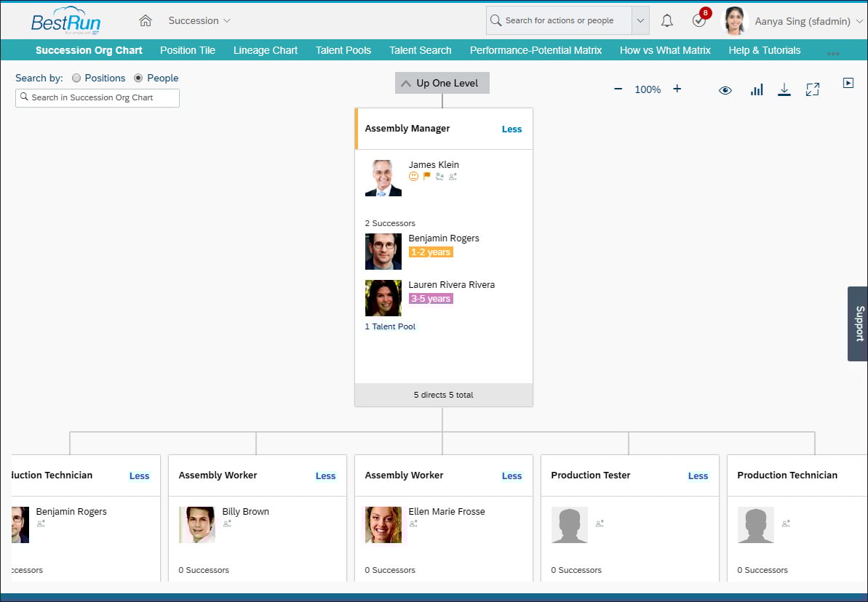Click the to-do checkmark badge icon

[698, 20]
